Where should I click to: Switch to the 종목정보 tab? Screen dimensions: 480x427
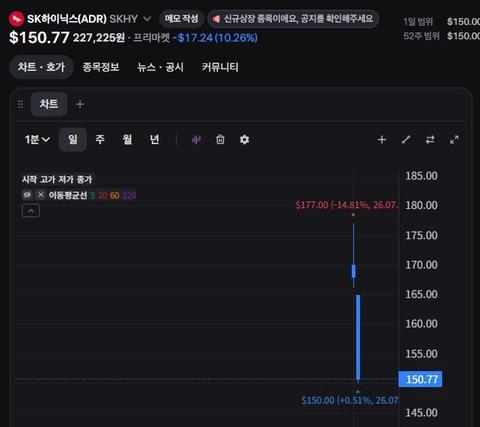click(x=101, y=67)
